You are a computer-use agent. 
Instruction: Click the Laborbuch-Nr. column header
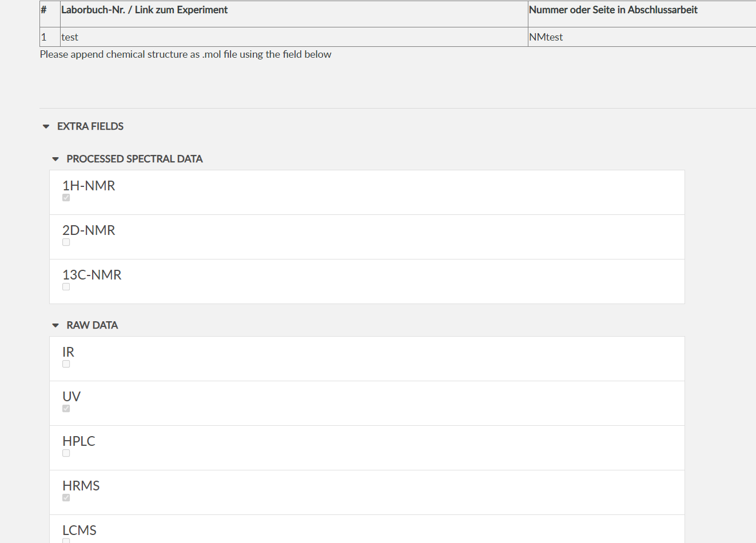click(x=145, y=10)
